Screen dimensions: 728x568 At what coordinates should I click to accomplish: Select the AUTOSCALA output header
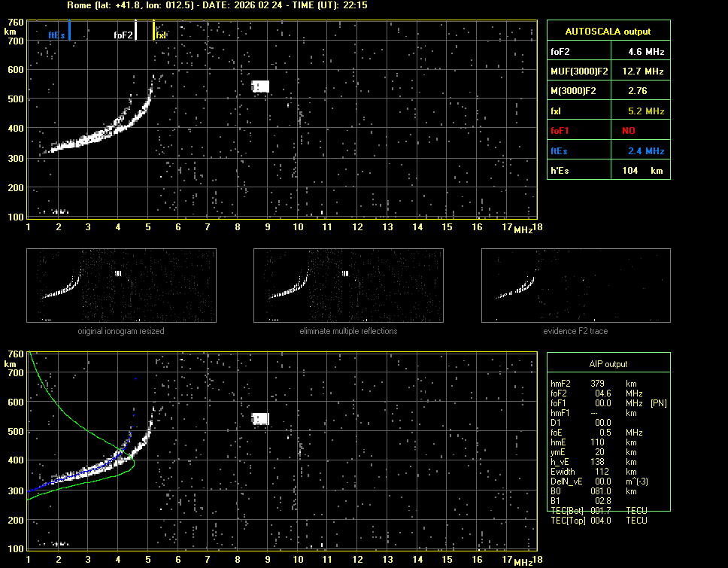pos(608,32)
